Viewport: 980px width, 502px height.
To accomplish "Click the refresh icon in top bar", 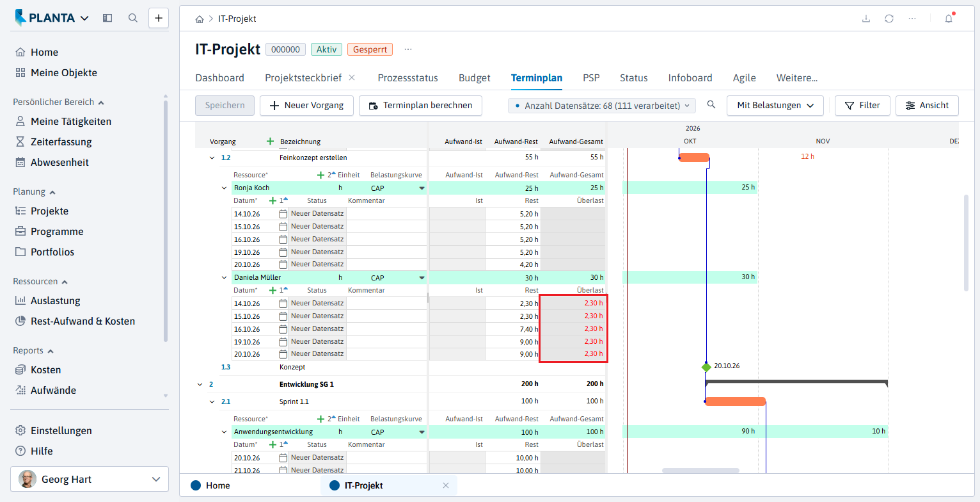I will point(889,19).
